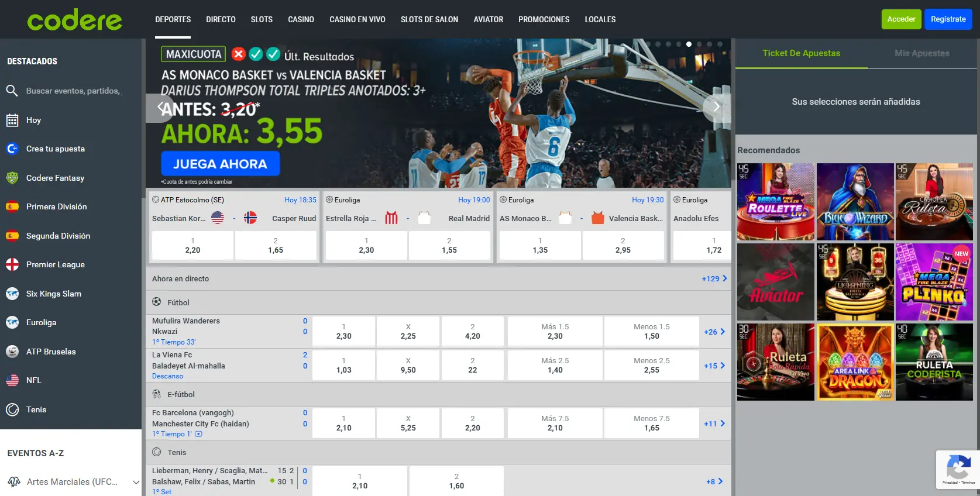The height and width of the screenshot is (496, 980).
Task: Open Ruleta Coderista game thumbnail
Action: [x=934, y=362]
